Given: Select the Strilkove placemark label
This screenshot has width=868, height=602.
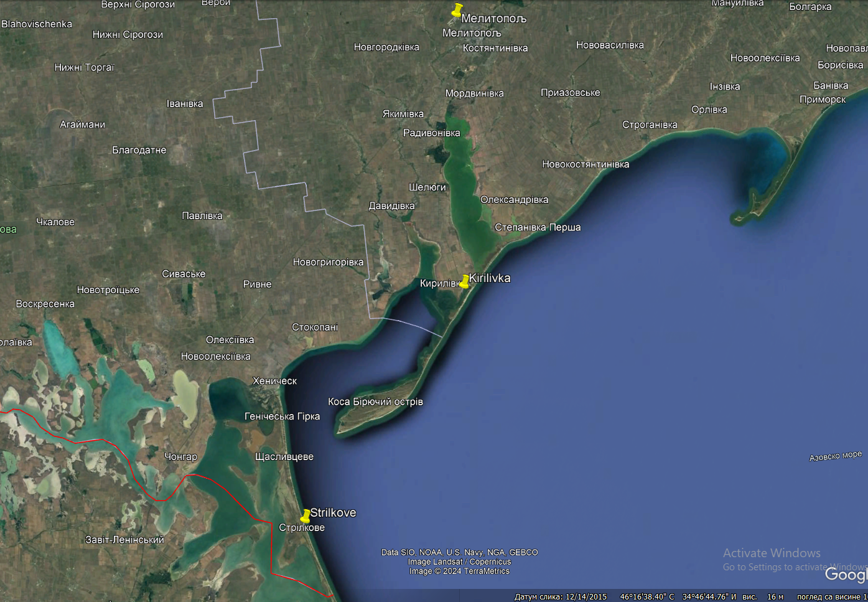Looking at the screenshot, I should pyautogui.click(x=333, y=512).
